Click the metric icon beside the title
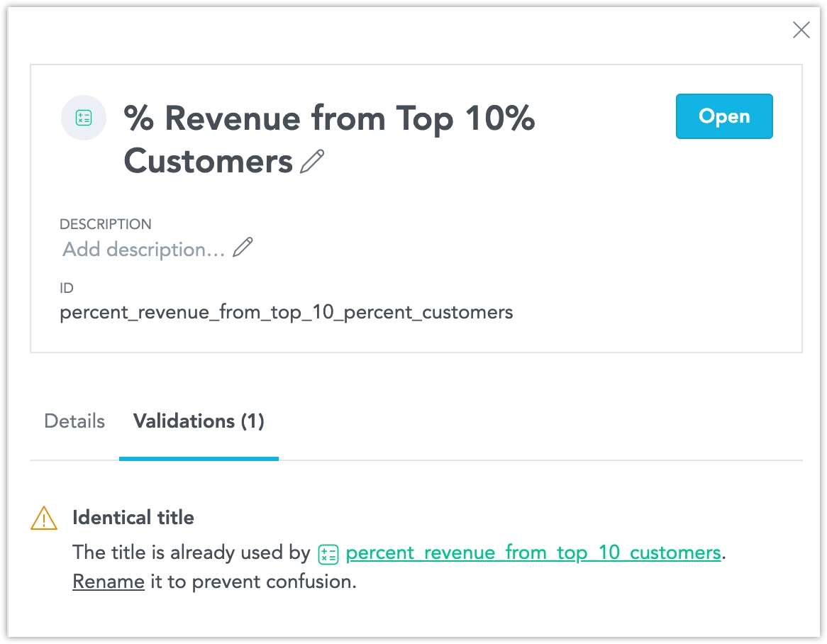 [84, 118]
